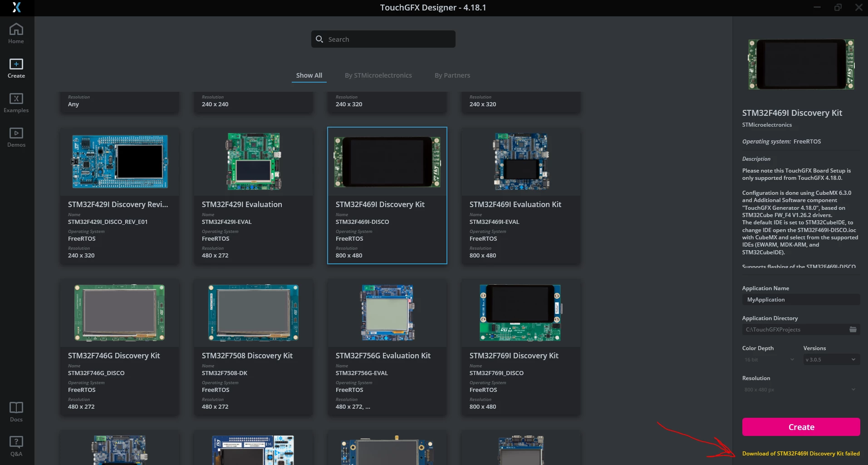Minimize the TouchGFX Designer window
The height and width of the screenshot is (465, 868).
click(817, 7)
